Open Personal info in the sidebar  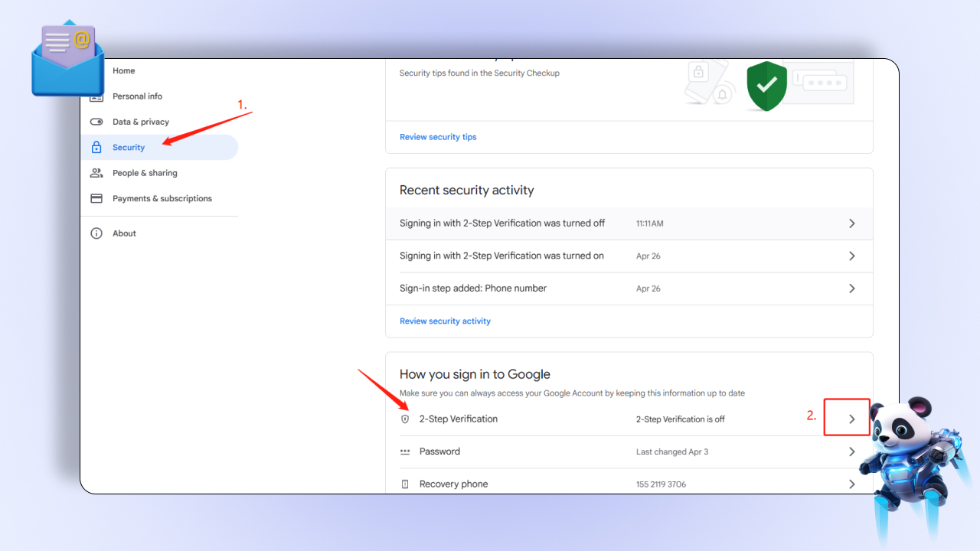click(137, 96)
